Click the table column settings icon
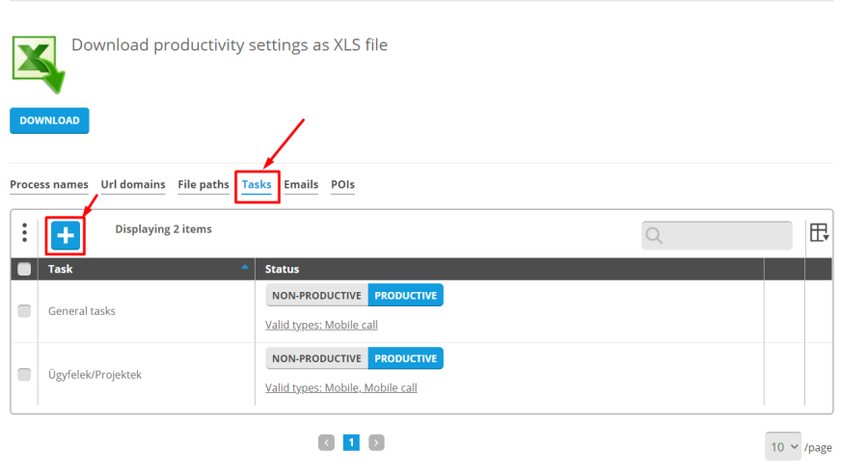Image resolution: width=868 pixels, height=475 pixels. click(819, 233)
